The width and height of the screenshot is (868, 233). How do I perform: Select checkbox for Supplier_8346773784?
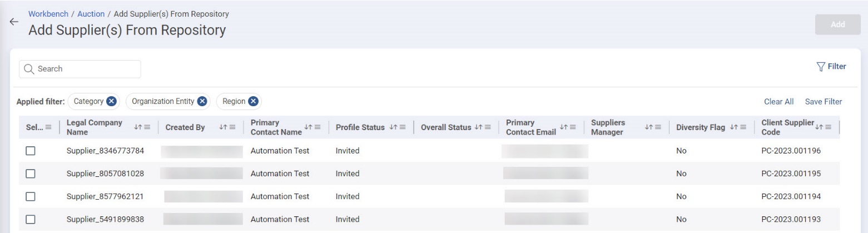(31, 151)
